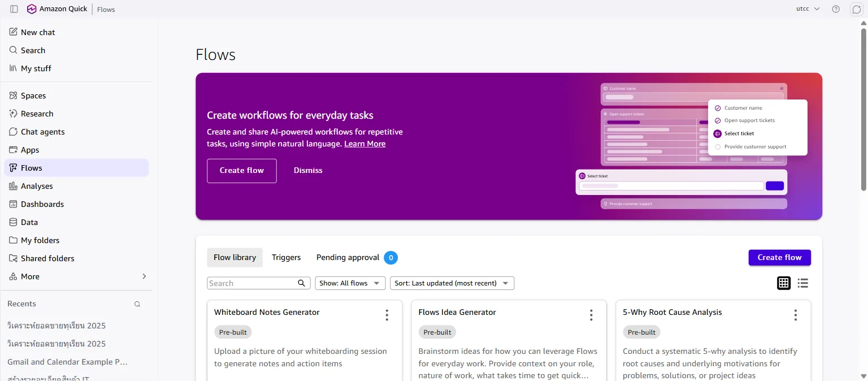Click the Research icon
The height and width of the screenshot is (381, 868).
click(14, 114)
